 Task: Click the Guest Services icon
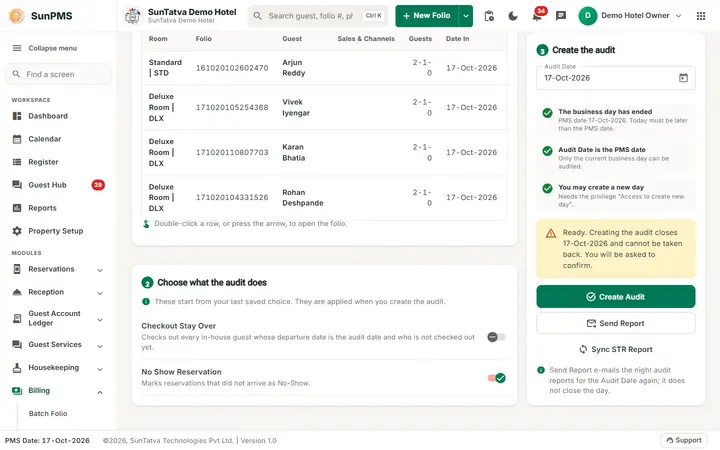tap(17, 344)
